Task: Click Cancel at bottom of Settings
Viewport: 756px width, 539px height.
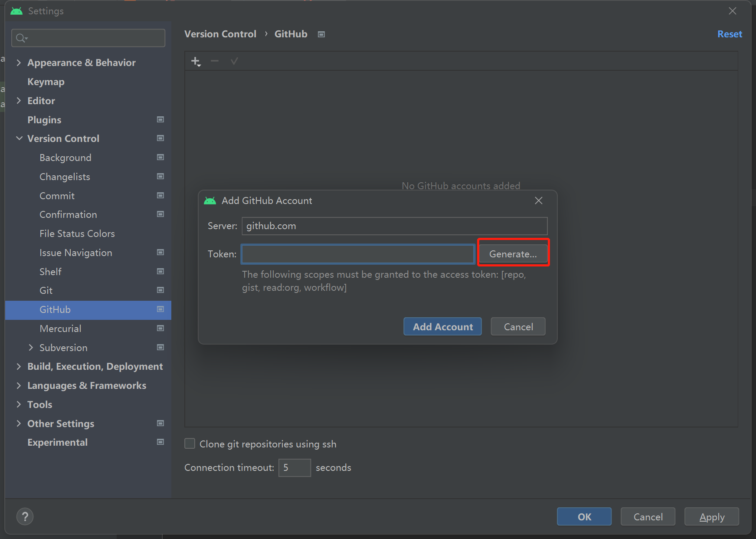Action: [648, 516]
